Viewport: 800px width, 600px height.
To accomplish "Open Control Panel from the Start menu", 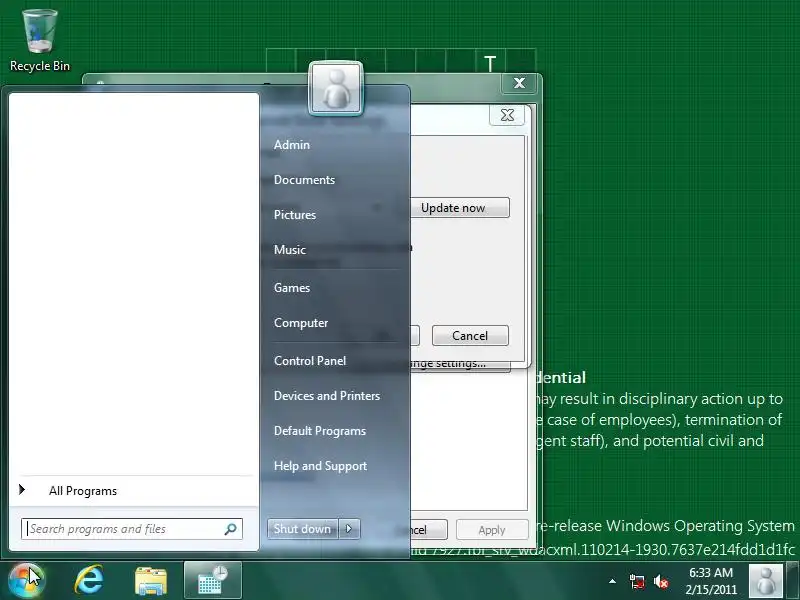I will [x=310, y=361].
